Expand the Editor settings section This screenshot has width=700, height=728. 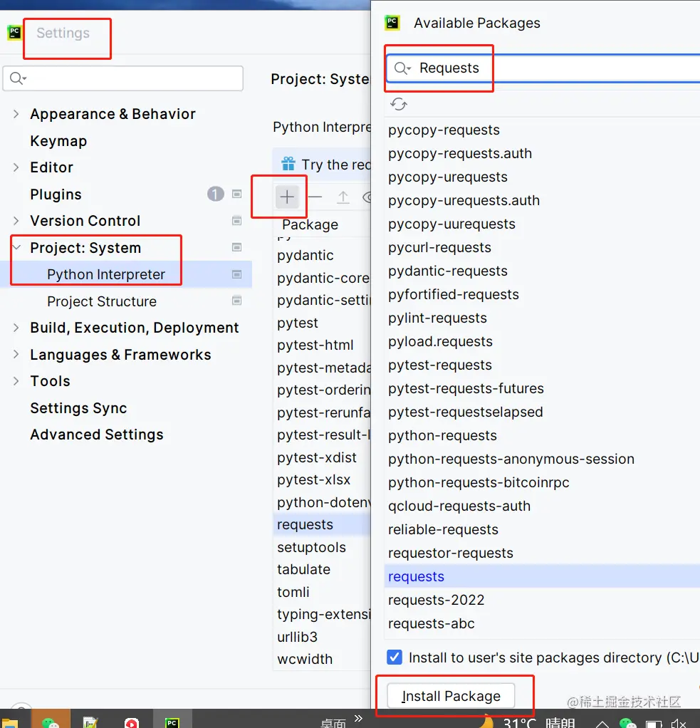[x=16, y=167]
